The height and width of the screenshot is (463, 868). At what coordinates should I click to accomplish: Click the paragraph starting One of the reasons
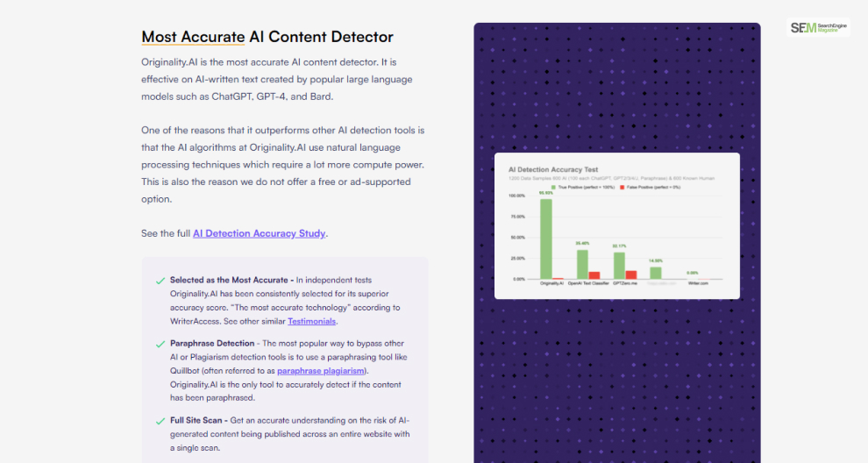point(283,165)
